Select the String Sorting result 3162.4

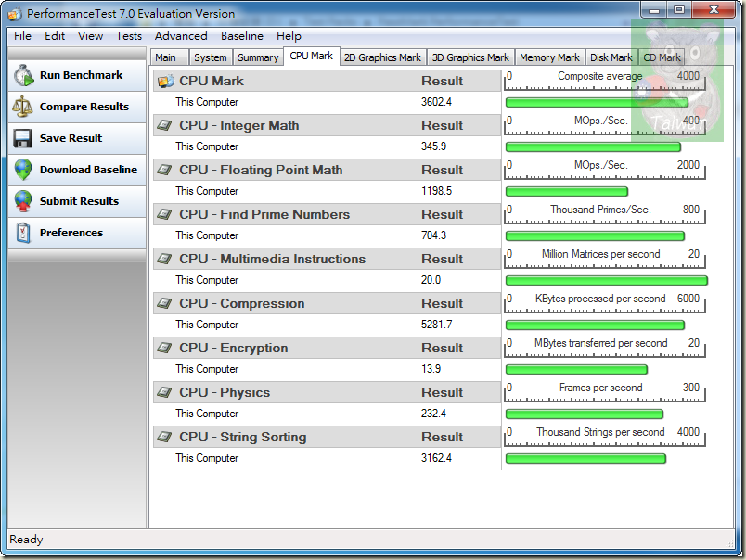pyautogui.click(x=436, y=458)
